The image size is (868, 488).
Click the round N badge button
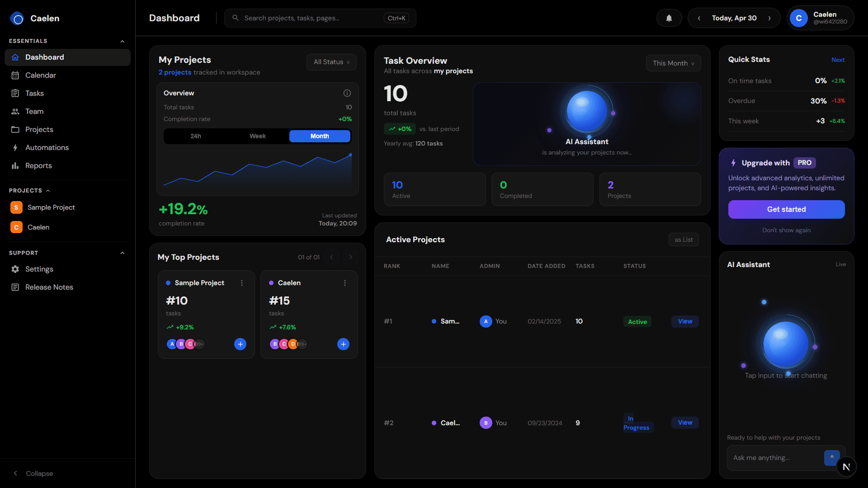846,467
